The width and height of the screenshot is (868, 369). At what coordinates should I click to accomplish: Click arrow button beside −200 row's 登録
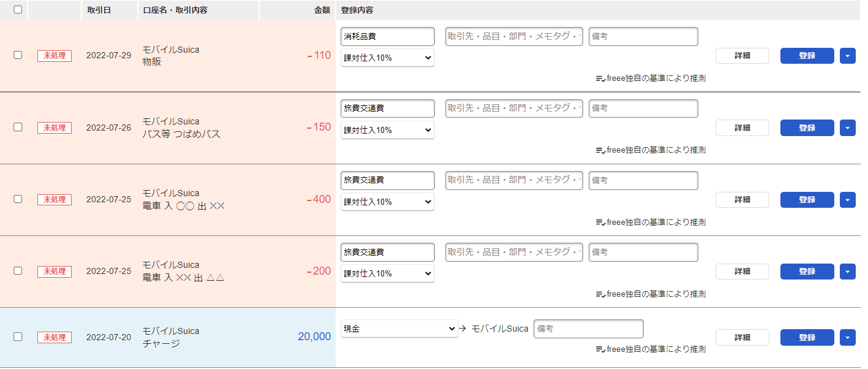pyautogui.click(x=847, y=272)
